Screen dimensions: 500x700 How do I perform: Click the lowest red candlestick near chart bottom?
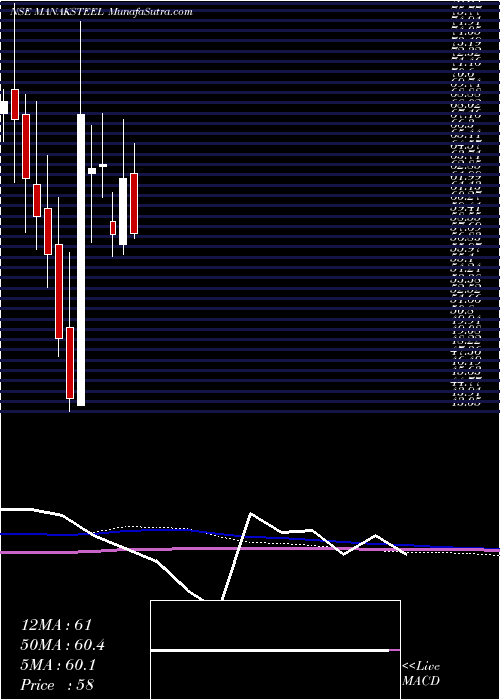pos(70,363)
